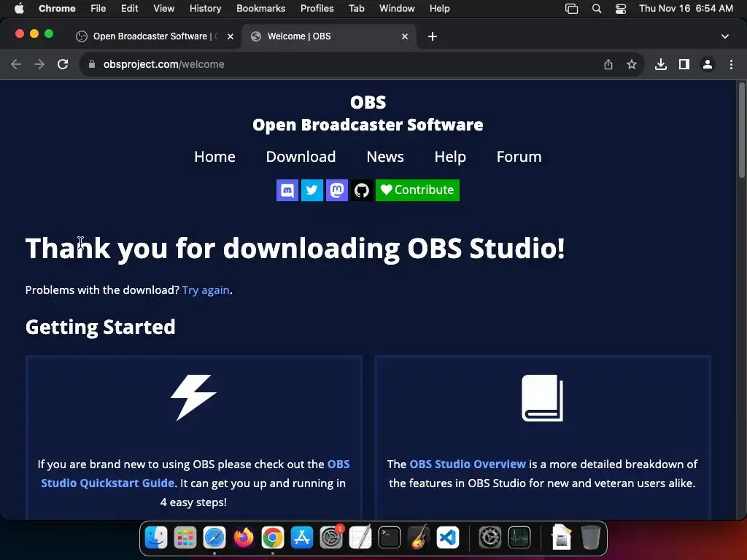This screenshot has width=747, height=560.
Task: Open the Download navigation link
Action: pos(301,157)
